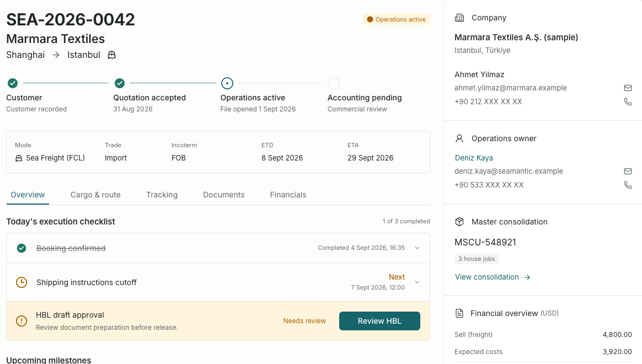Click the Operations owner person icon
This screenshot has width=642, height=364.
459,138
